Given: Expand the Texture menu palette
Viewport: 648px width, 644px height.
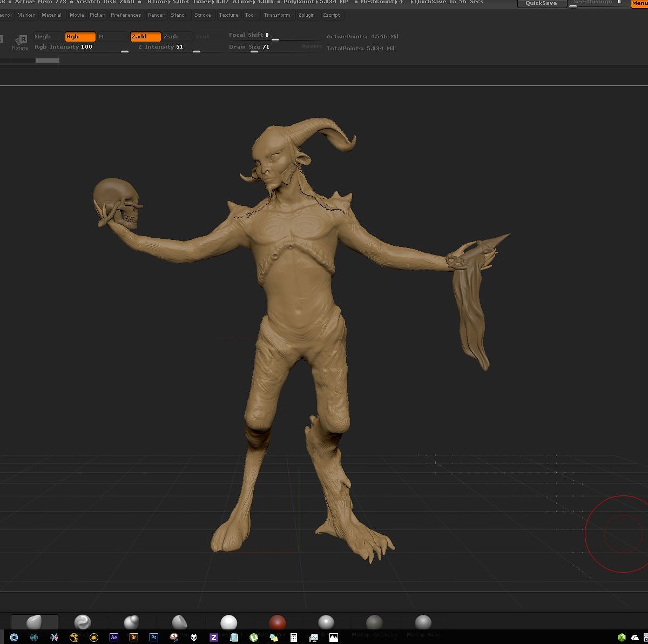Looking at the screenshot, I should tap(228, 15).
